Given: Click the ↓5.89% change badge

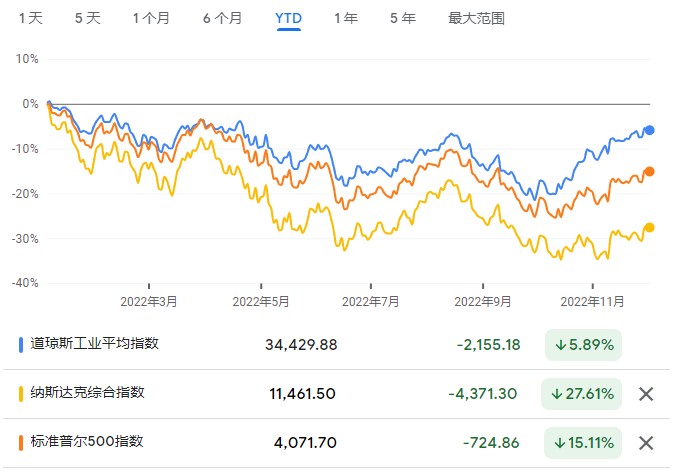Looking at the screenshot, I should click(x=583, y=345).
